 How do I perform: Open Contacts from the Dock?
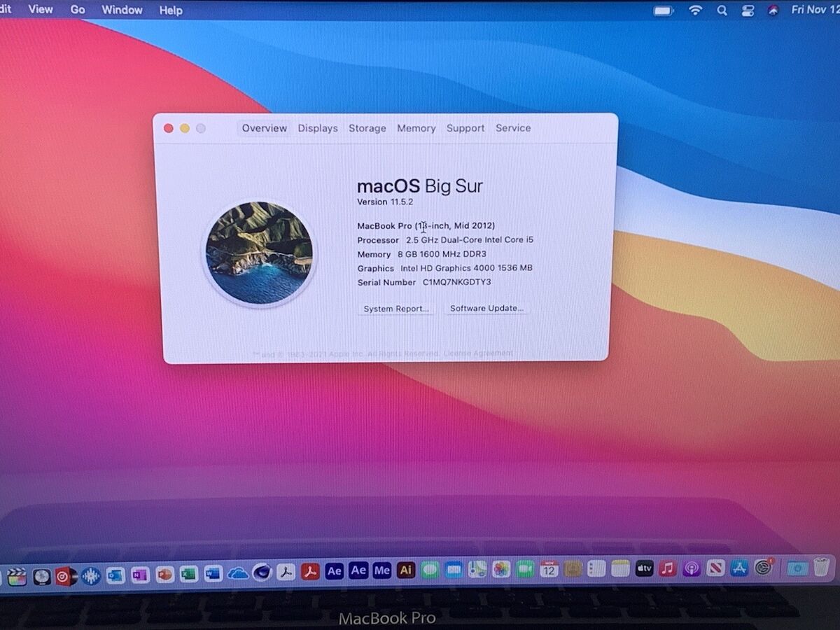(x=573, y=568)
